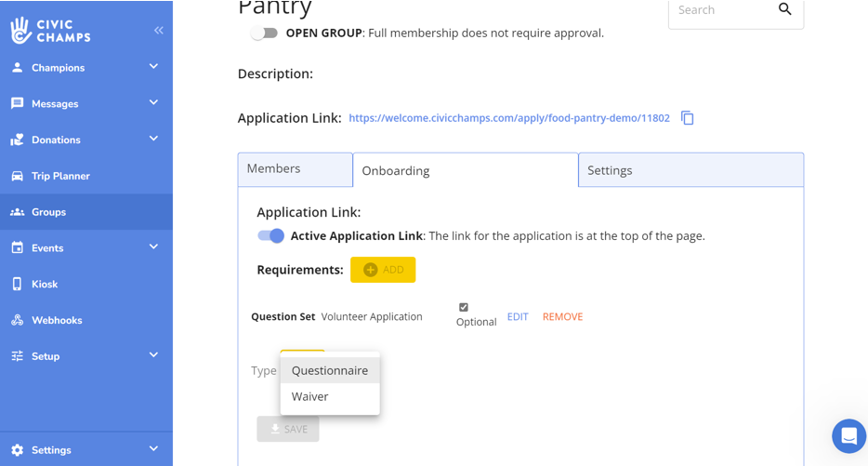Image resolution: width=868 pixels, height=466 pixels.
Task: Select Waiver in the Type list
Action: pos(310,396)
